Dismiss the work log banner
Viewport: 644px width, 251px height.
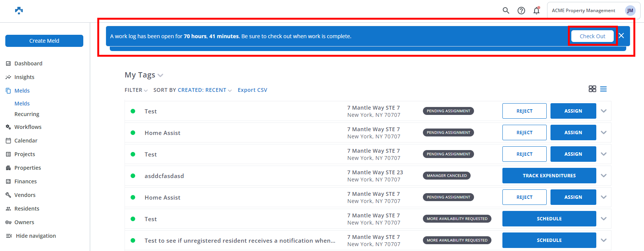pos(621,36)
